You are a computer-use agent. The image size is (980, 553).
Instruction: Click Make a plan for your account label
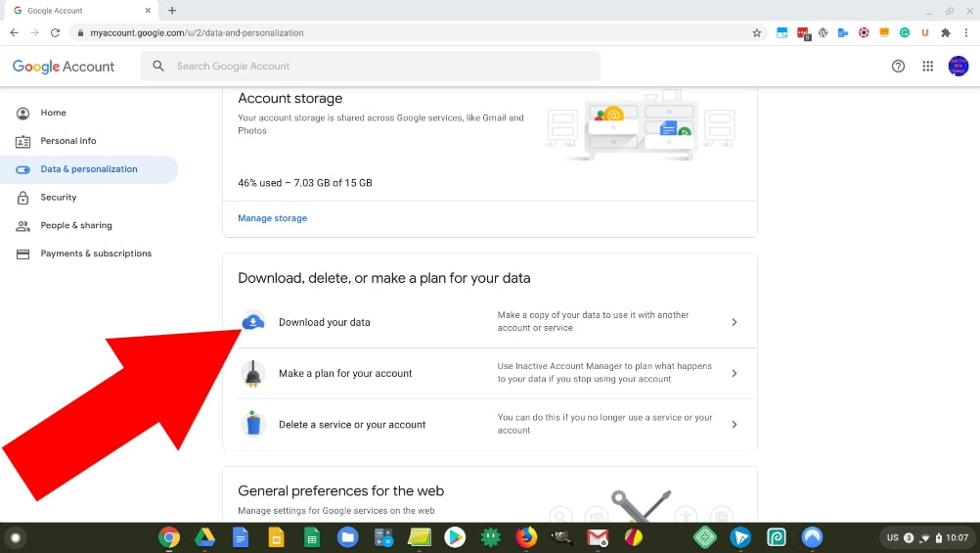point(345,374)
